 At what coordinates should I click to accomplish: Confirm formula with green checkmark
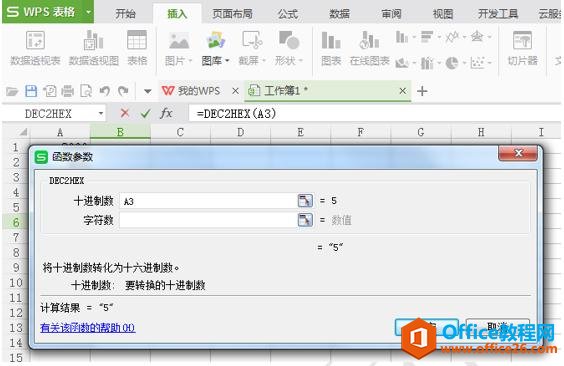[x=145, y=114]
